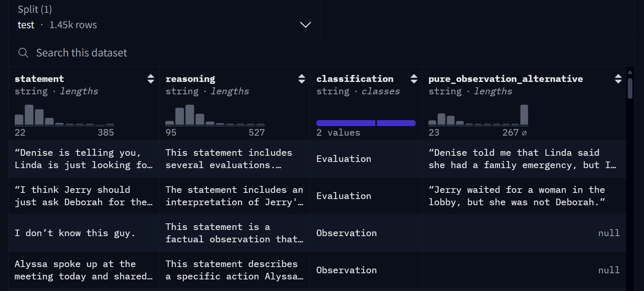Click the pure_observation_alternative column header
644x291 pixels.
[x=505, y=79]
